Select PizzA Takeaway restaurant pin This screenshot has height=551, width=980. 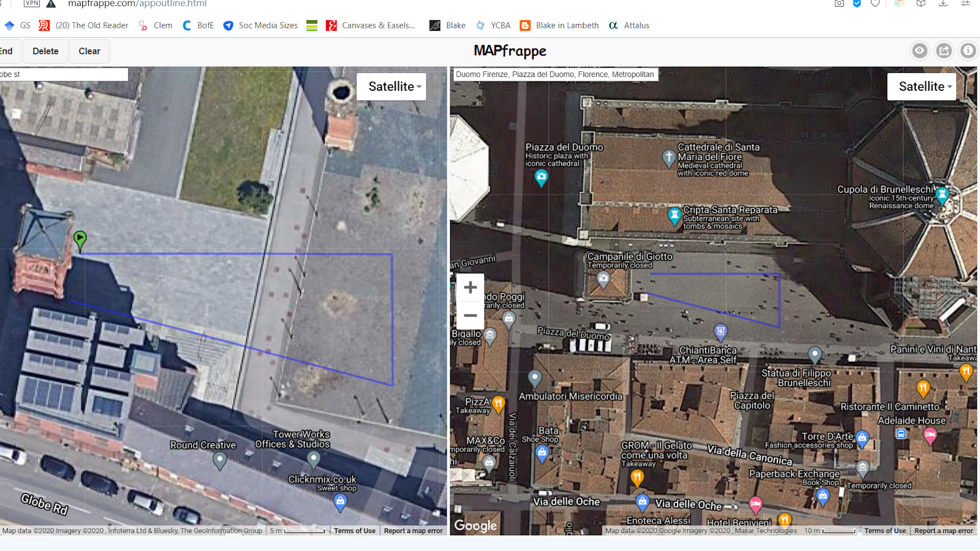pyautogui.click(x=498, y=405)
